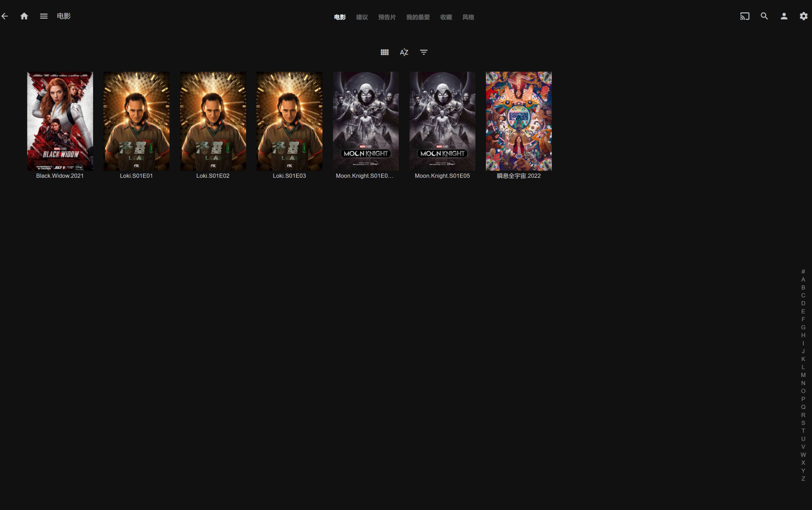Image resolution: width=812 pixels, height=510 pixels.
Task: Open the 瞬息全宇宙 poster
Action: click(x=518, y=121)
